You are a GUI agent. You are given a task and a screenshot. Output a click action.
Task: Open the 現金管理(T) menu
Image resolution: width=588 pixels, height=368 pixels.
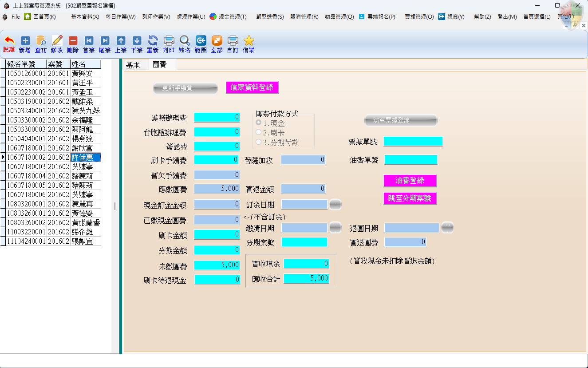pyautogui.click(x=228, y=16)
